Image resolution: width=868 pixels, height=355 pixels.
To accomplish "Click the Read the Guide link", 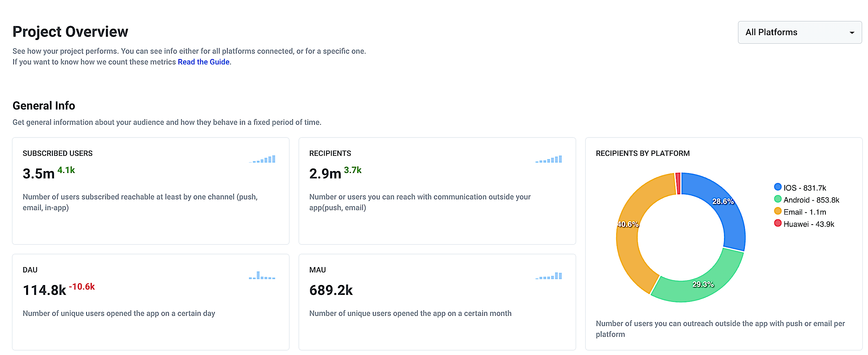I will (x=203, y=62).
